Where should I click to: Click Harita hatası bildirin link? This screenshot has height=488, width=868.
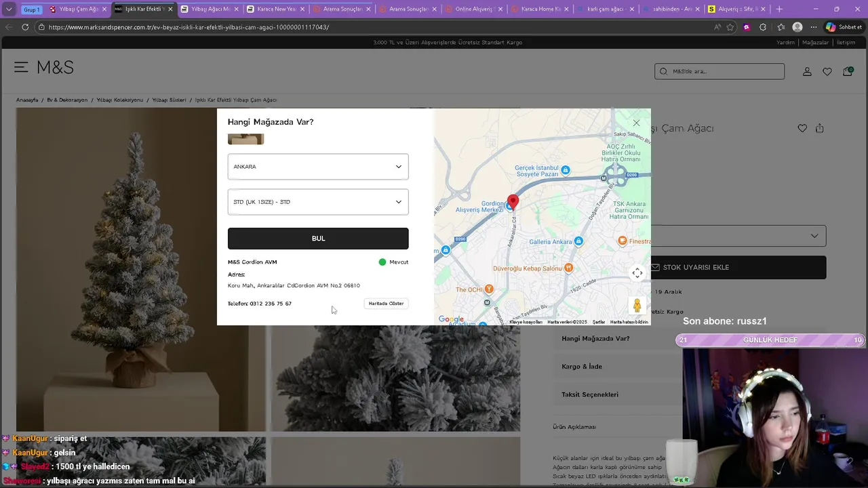click(629, 322)
